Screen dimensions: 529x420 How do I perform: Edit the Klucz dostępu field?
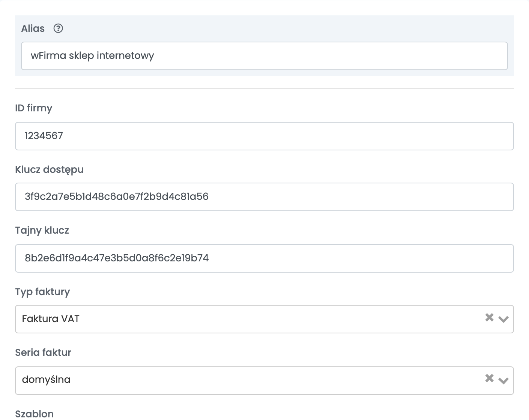[x=264, y=197]
